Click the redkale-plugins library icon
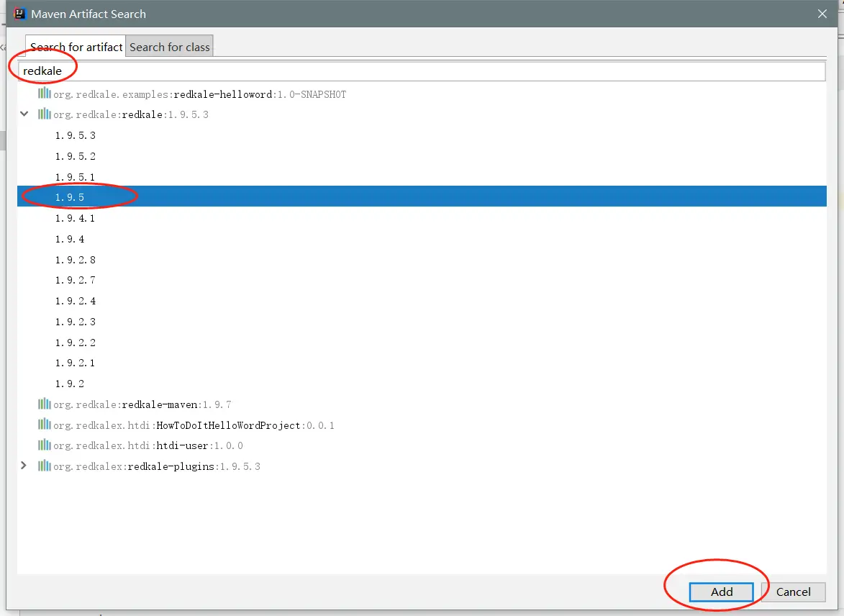This screenshot has width=844, height=616. coord(44,466)
